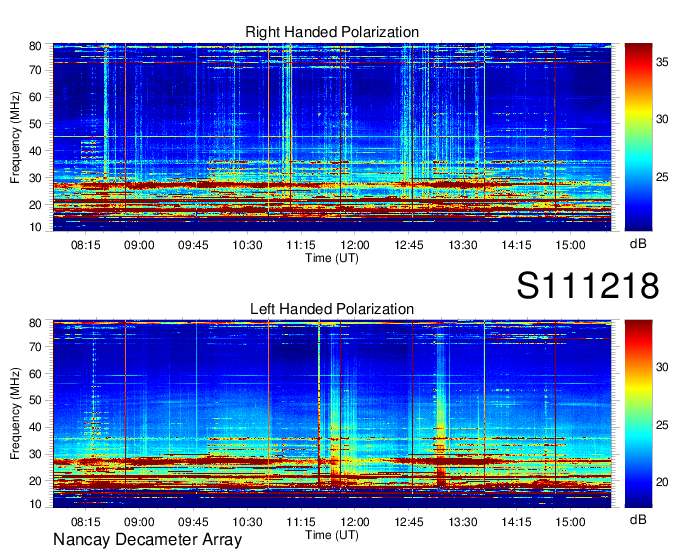Click the dB label under bottom color bar
The height and width of the screenshot is (552, 680).
pos(638,519)
